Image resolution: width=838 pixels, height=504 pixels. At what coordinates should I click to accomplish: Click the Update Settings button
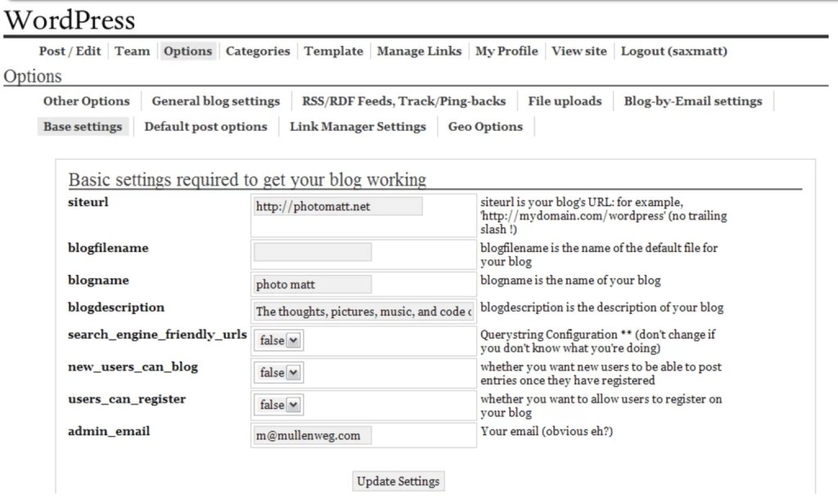point(398,481)
